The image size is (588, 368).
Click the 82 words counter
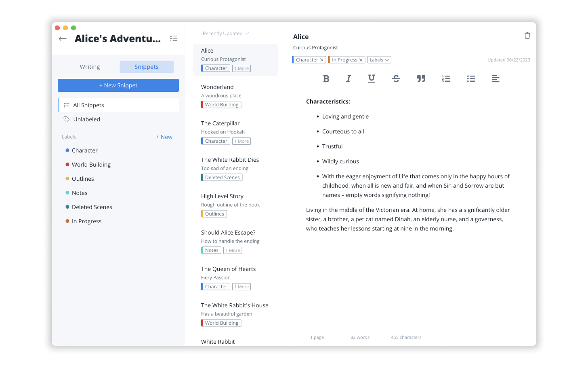click(x=360, y=337)
